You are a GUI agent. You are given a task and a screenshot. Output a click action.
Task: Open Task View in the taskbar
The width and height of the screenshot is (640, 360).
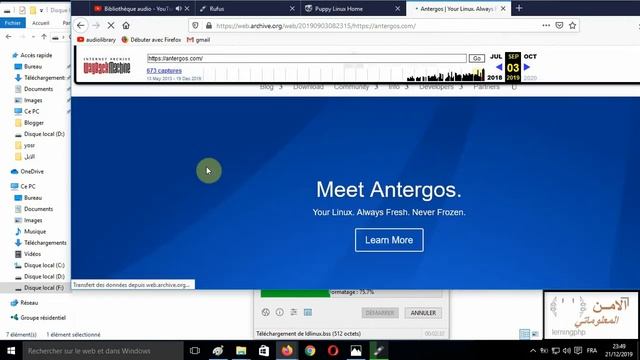pos(195,351)
